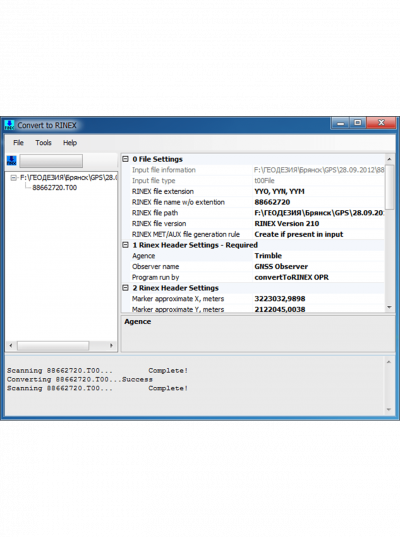This screenshot has height=537, width=400.
Task: Click the property grid vertical scrollbar thumb
Action: pos(389,187)
